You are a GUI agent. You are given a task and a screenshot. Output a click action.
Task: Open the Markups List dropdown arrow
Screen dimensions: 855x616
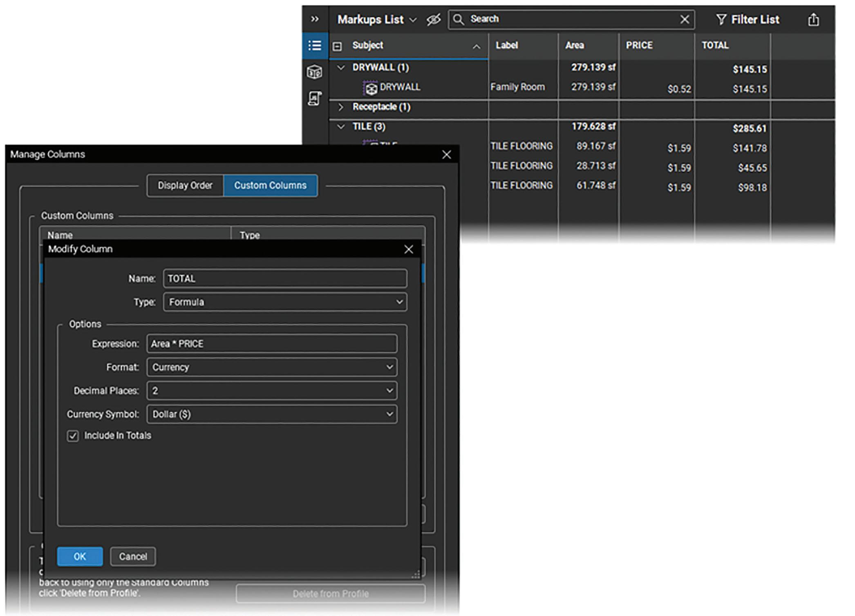(413, 20)
